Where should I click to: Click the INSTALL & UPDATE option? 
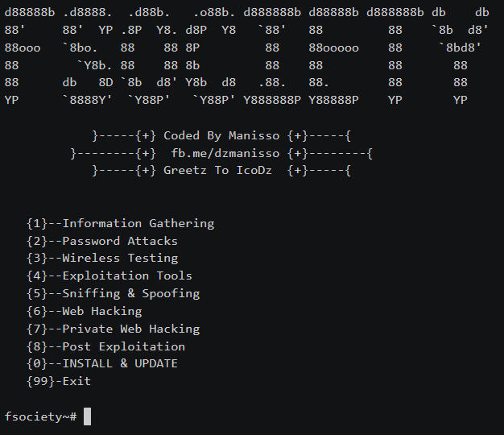[120, 363]
